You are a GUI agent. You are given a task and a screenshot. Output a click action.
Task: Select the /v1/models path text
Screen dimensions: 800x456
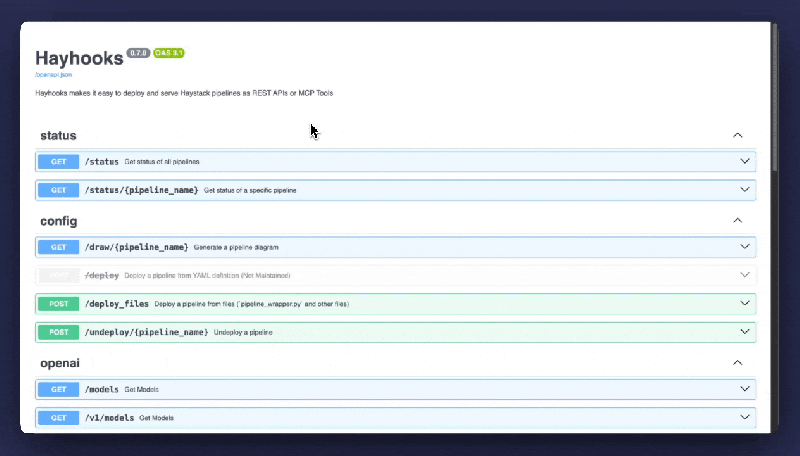pos(109,418)
